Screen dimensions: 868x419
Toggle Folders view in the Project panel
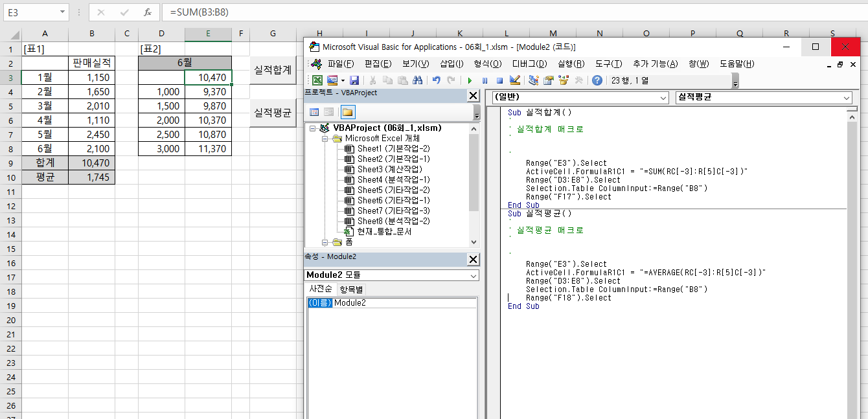coord(348,112)
